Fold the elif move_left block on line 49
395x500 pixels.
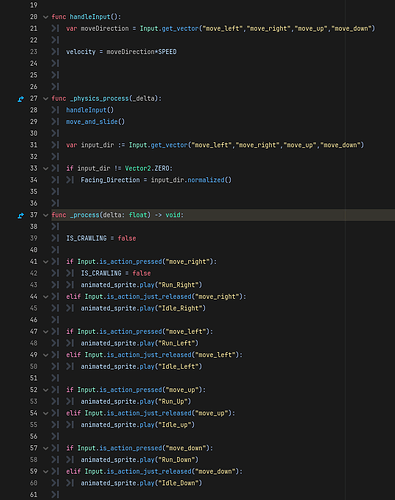46,355
